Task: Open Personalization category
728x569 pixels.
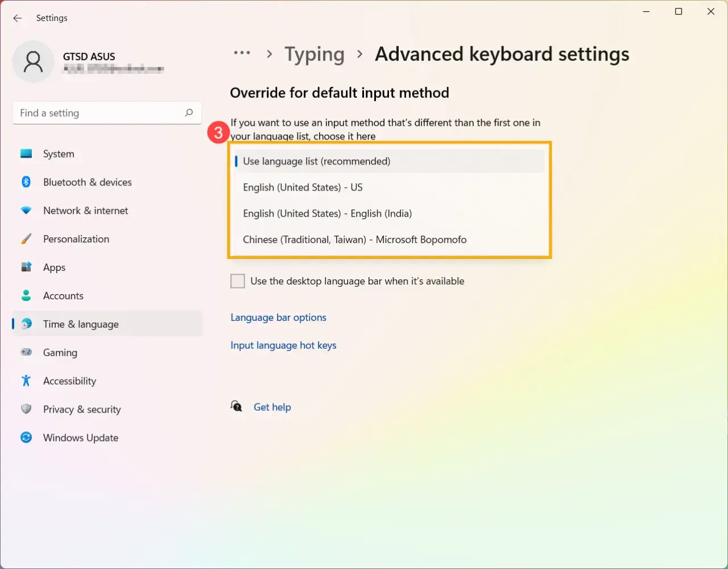Action: click(x=76, y=239)
